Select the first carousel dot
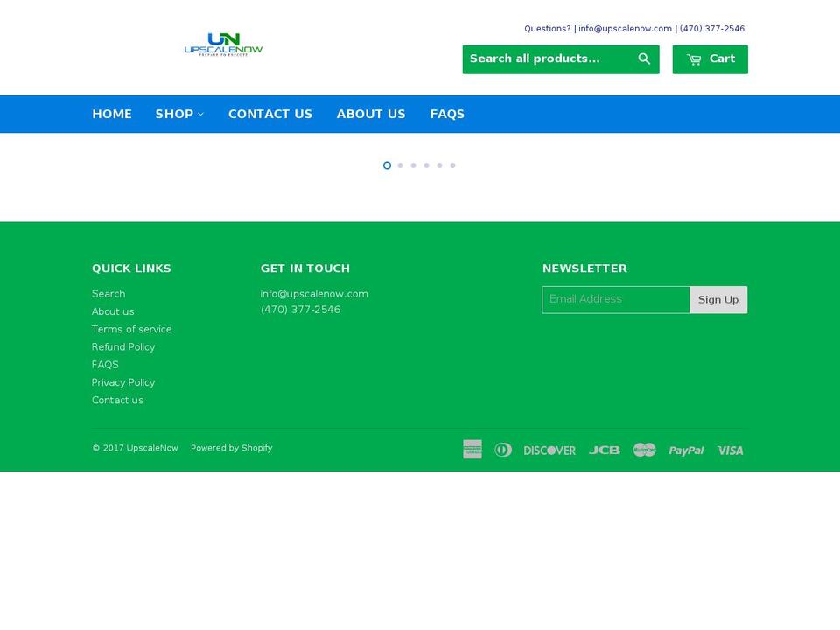 click(x=387, y=164)
